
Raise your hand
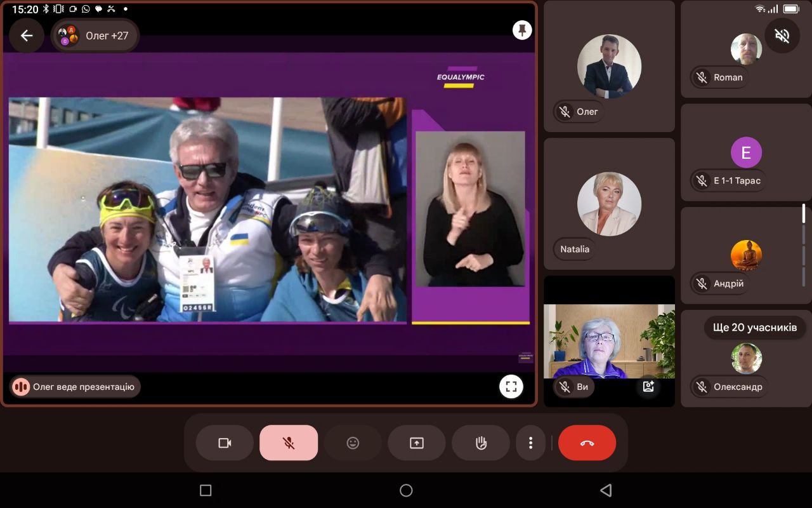(481, 443)
